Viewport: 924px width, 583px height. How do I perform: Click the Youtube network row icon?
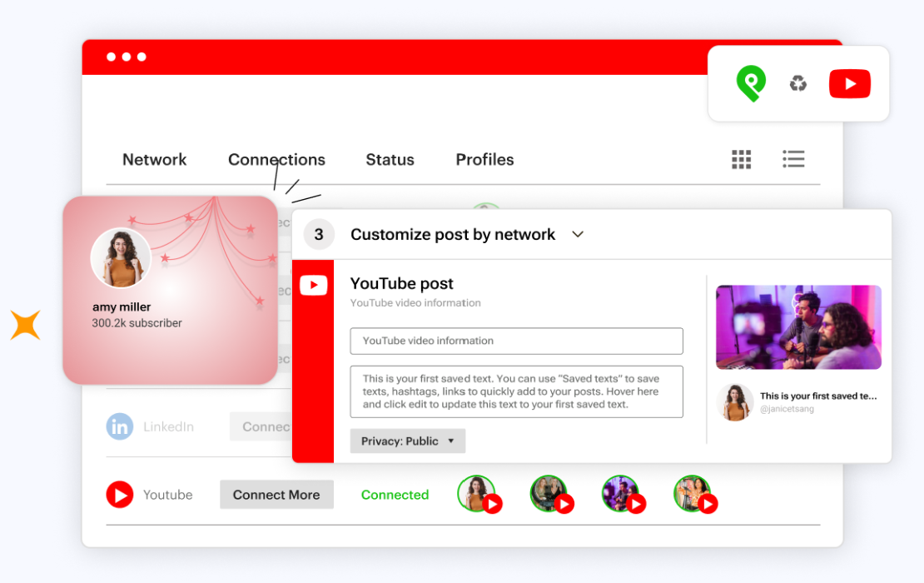click(x=120, y=495)
